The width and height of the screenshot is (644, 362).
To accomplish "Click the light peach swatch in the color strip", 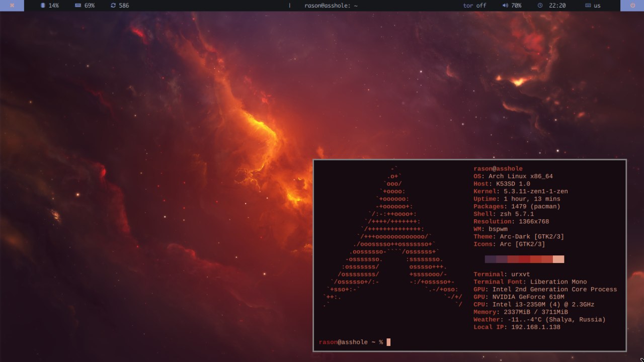I will pos(558,259).
